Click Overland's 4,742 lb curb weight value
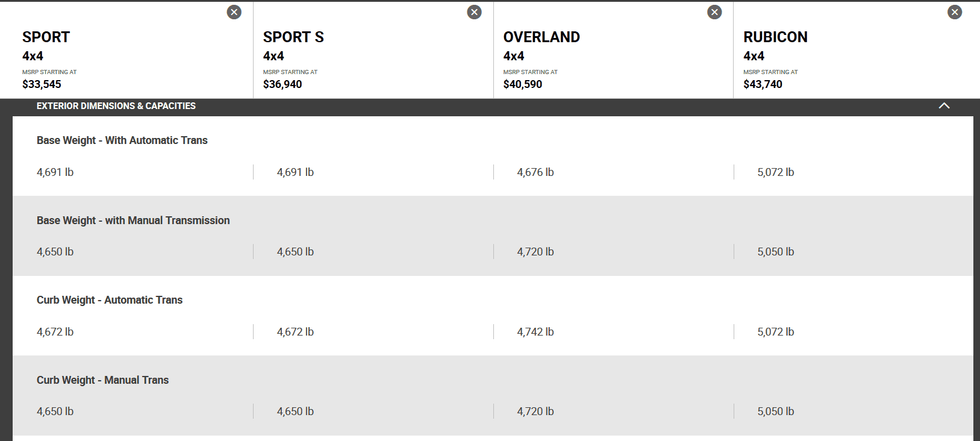Screen dimensions: 980x441 point(535,332)
